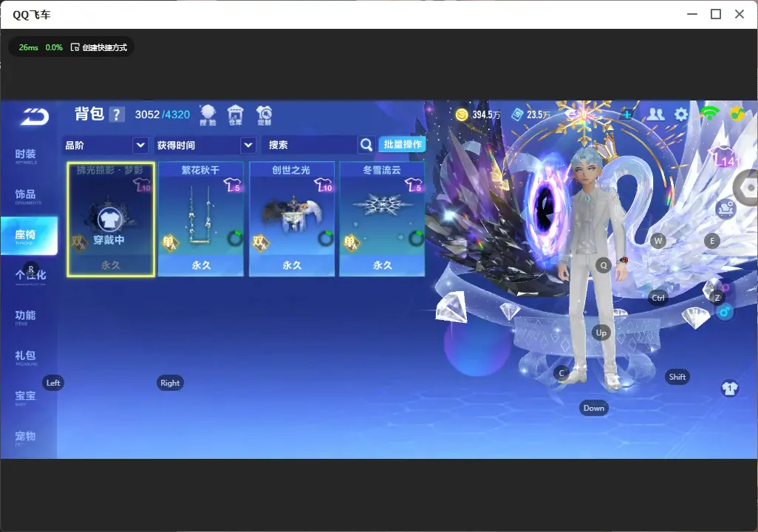The width and height of the screenshot is (758, 532).
Task: Expand the 获得时间 sort dropdown
Action: pyautogui.click(x=248, y=145)
